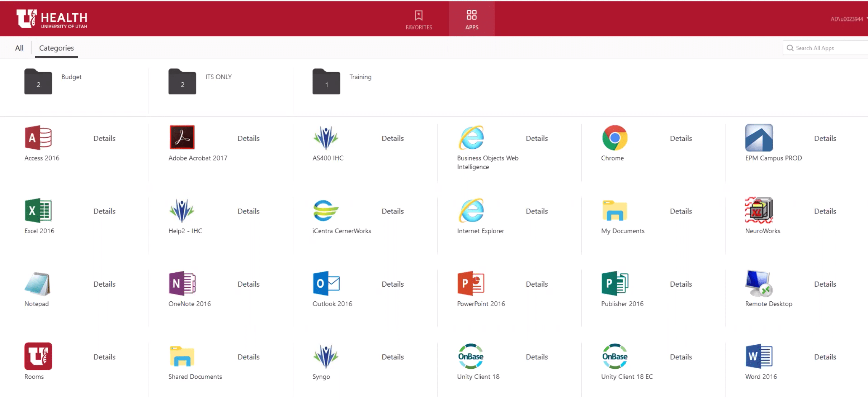This screenshot has width=868, height=402.
Task: View Details for Adobe Acrobat 2017
Action: pos(249,138)
